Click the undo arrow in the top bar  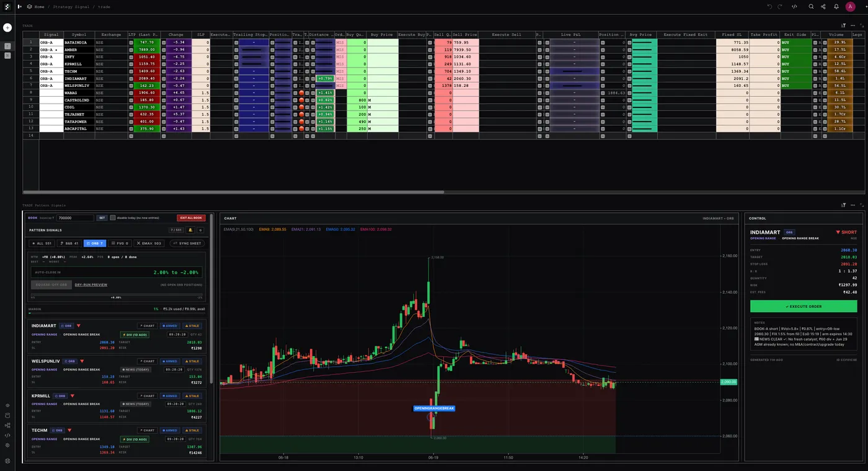[x=769, y=7]
